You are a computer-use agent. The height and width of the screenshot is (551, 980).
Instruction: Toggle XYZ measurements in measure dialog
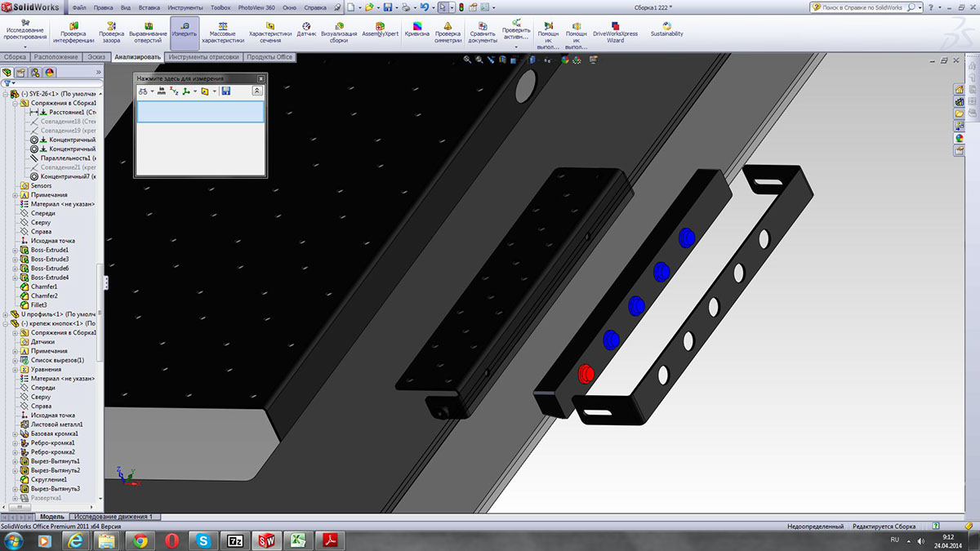[174, 91]
